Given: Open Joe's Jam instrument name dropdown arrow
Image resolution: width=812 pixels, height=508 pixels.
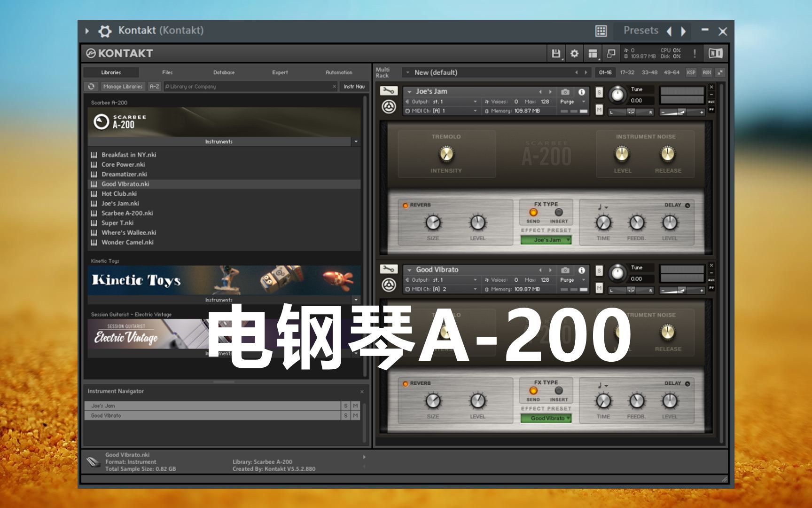Looking at the screenshot, I should 410,92.
